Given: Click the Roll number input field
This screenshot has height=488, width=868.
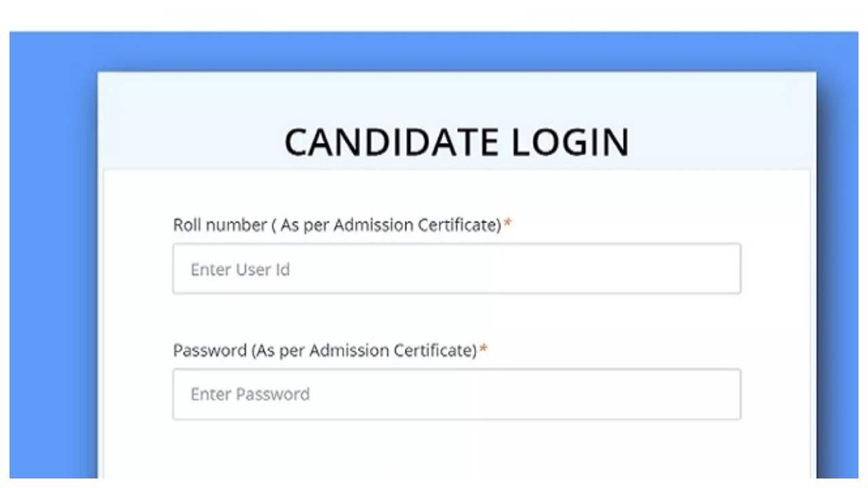Looking at the screenshot, I should 456,269.
